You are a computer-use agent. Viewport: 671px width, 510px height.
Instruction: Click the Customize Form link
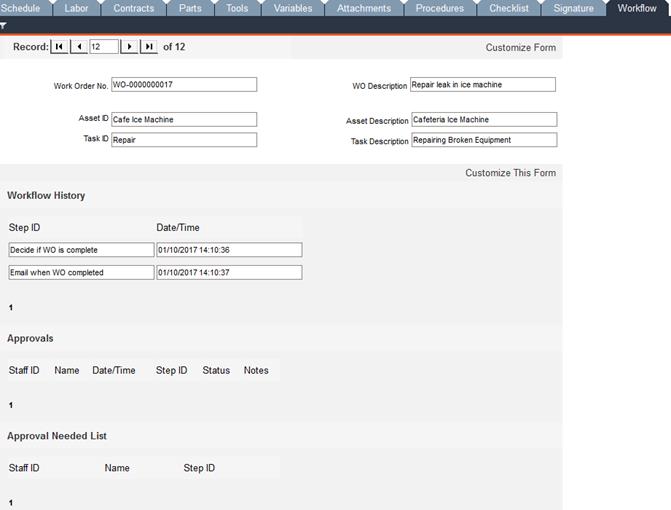520,48
